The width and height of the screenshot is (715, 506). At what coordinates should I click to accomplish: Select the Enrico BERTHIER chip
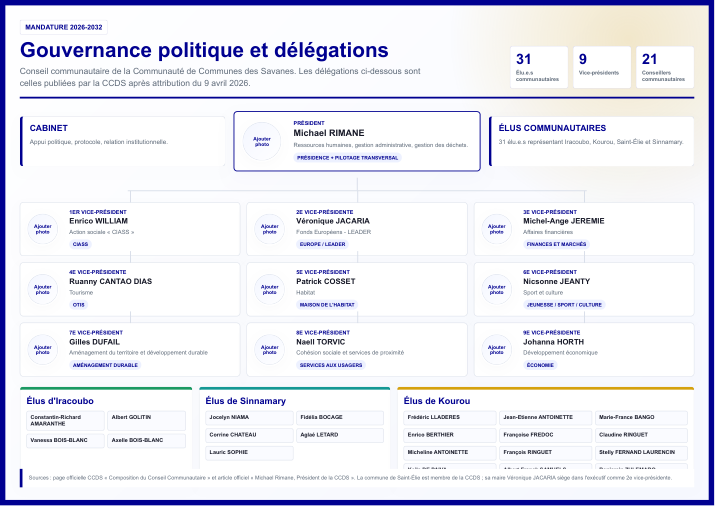450,435
